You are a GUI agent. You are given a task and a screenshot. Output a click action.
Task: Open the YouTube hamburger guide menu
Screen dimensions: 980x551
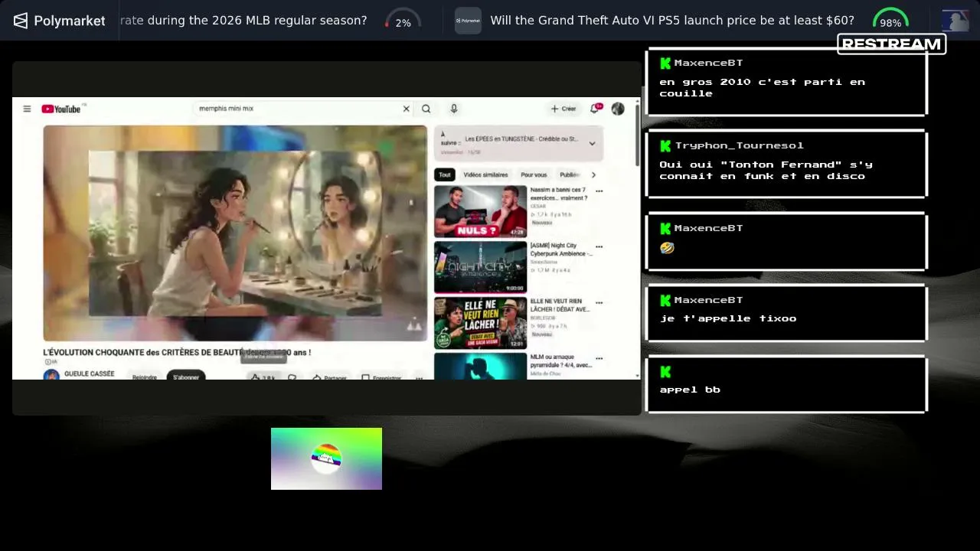pyautogui.click(x=27, y=109)
